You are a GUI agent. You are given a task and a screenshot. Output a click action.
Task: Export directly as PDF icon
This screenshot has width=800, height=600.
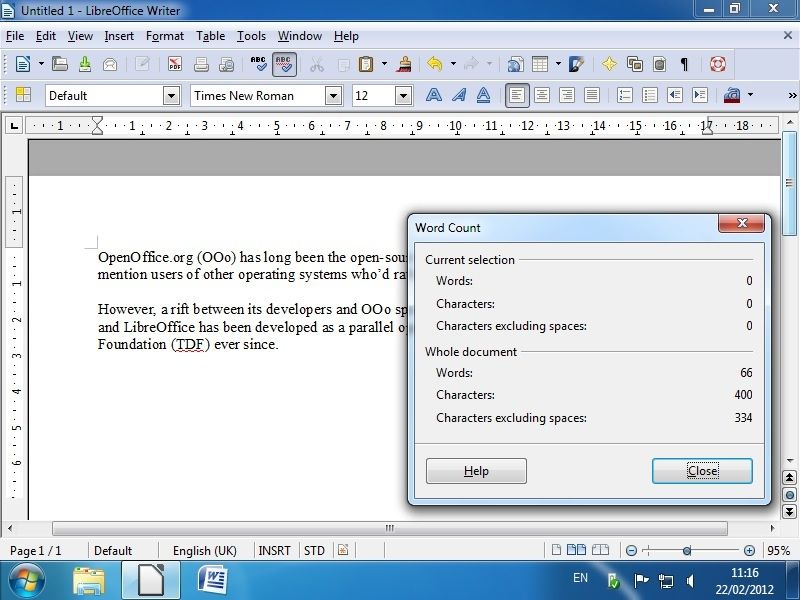click(x=175, y=64)
